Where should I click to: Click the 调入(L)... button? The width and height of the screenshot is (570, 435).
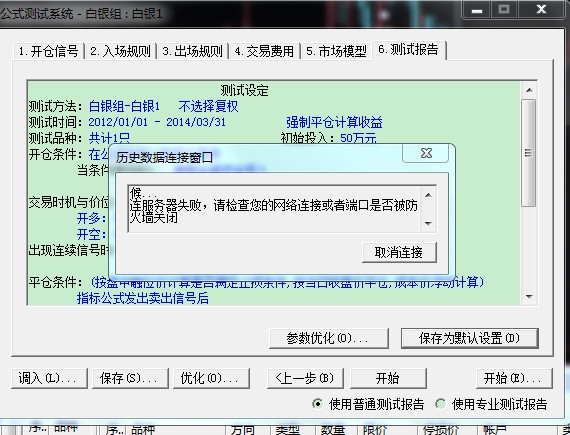pos(49,378)
